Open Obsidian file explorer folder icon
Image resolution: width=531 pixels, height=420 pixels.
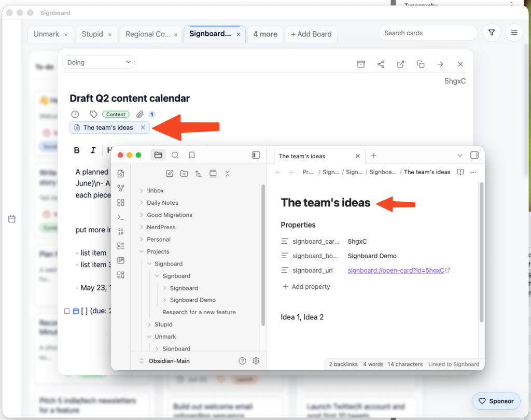pos(158,155)
